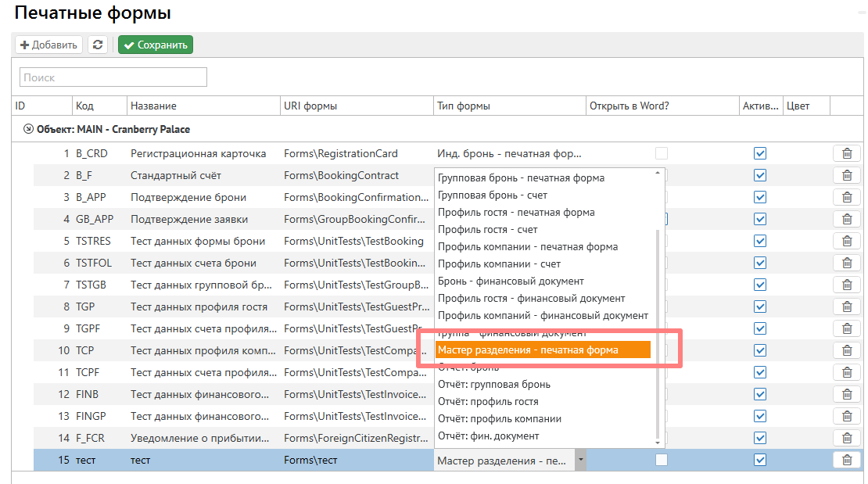Click trash icon for Стандартный счёт row
Image resolution: width=868 pixels, height=484 pixels.
pyautogui.click(x=846, y=176)
